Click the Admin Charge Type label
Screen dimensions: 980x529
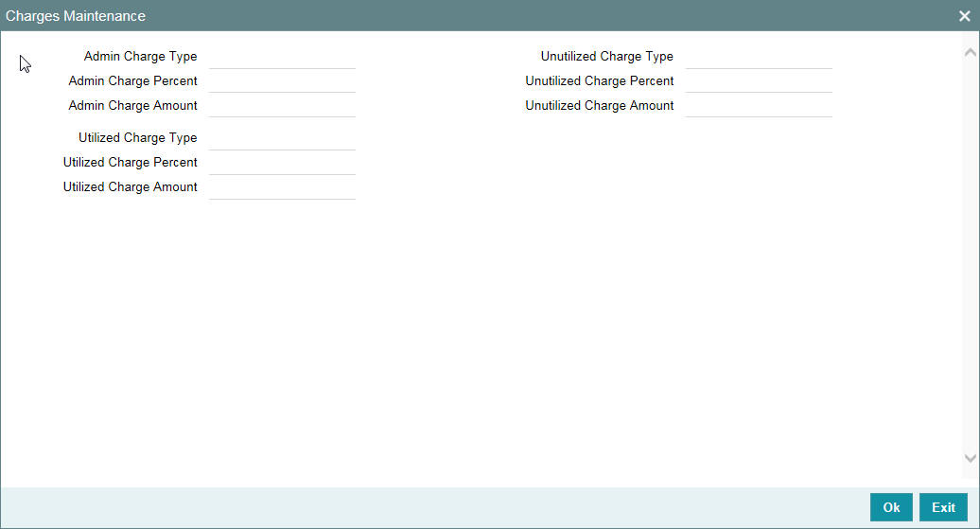pyautogui.click(x=141, y=56)
